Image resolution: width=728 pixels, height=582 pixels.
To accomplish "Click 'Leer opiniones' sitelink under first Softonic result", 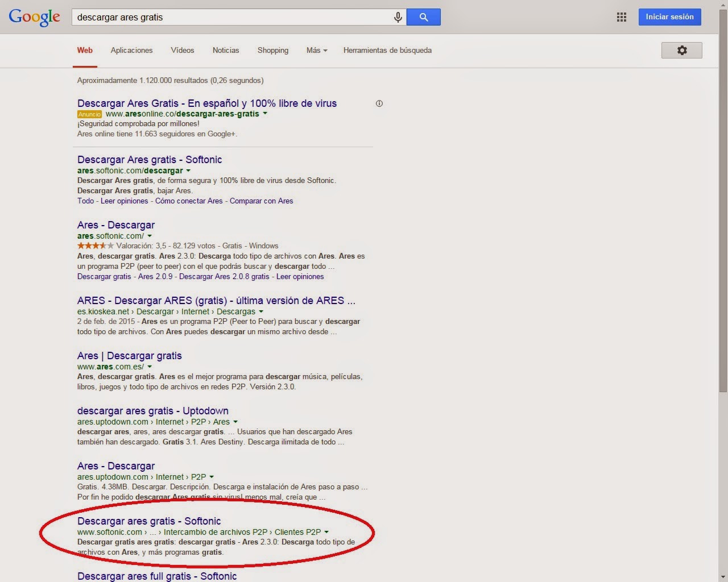I will pos(124,201).
